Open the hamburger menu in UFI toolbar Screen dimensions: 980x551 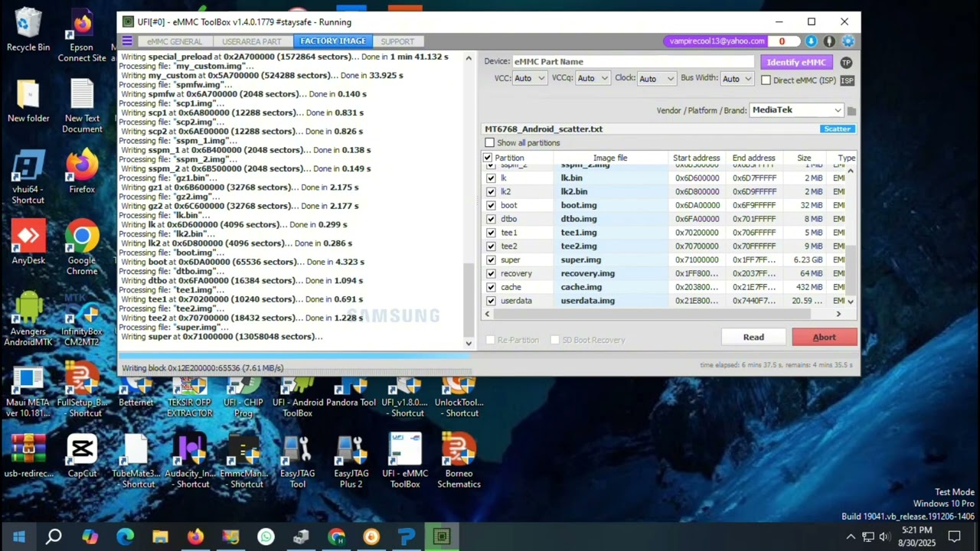tap(127, 41)
